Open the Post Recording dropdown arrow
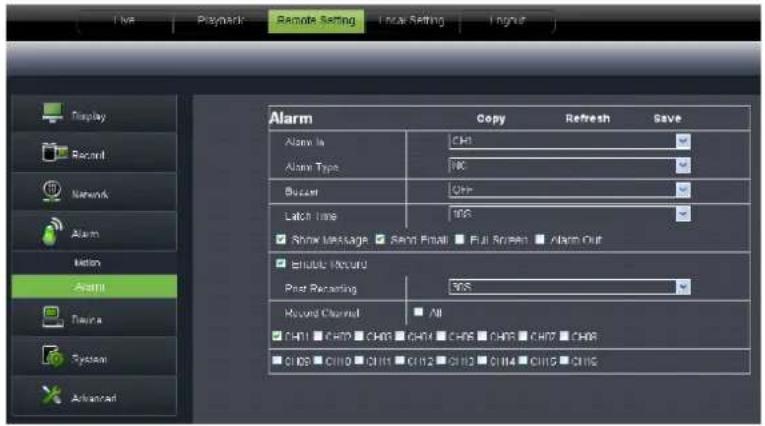This screenshot has height=426, width=765. (683, 287)
